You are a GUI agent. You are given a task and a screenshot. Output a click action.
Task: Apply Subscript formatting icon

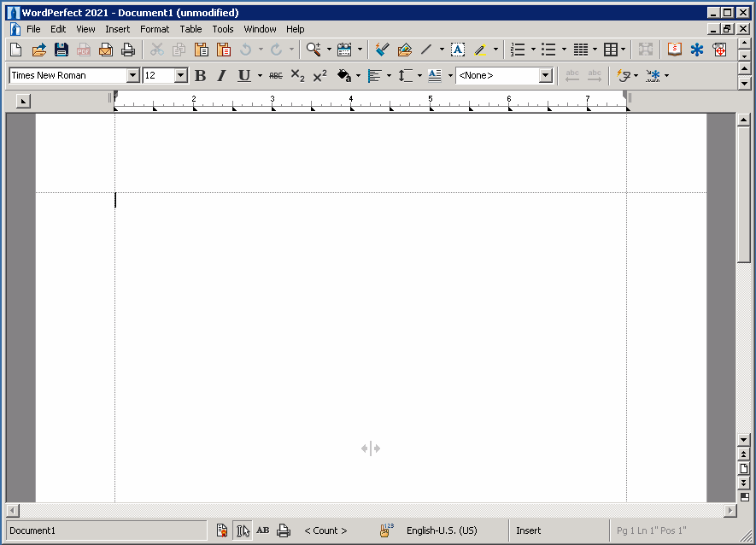coord(297,76)
